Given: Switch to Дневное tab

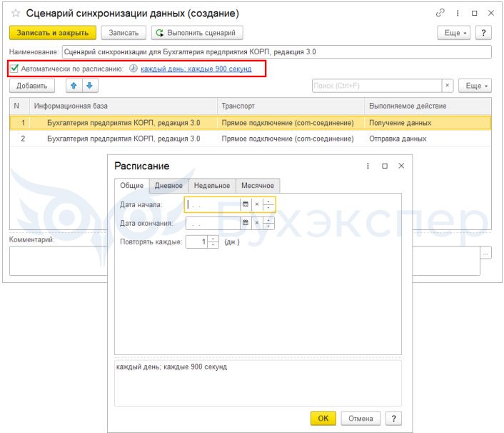Looking at the screenshot, I should [168, 186].
